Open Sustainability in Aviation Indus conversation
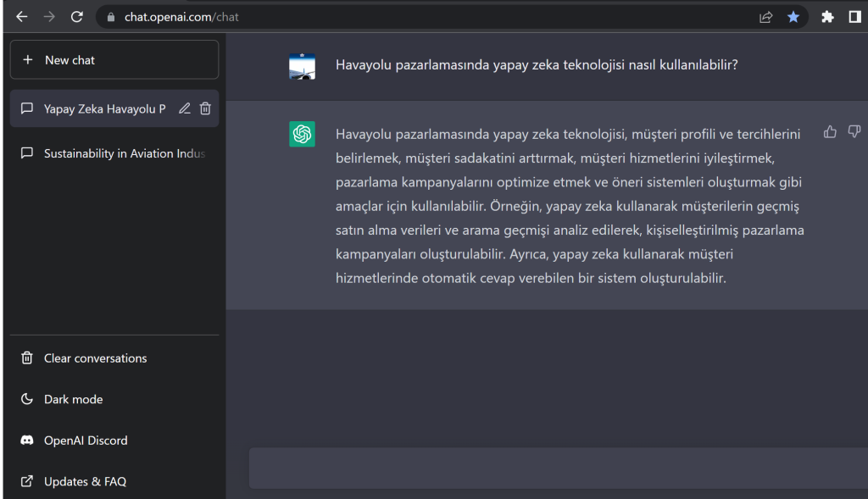The width and height of the screenshot is (868, 499). click(x=114, y=153)
